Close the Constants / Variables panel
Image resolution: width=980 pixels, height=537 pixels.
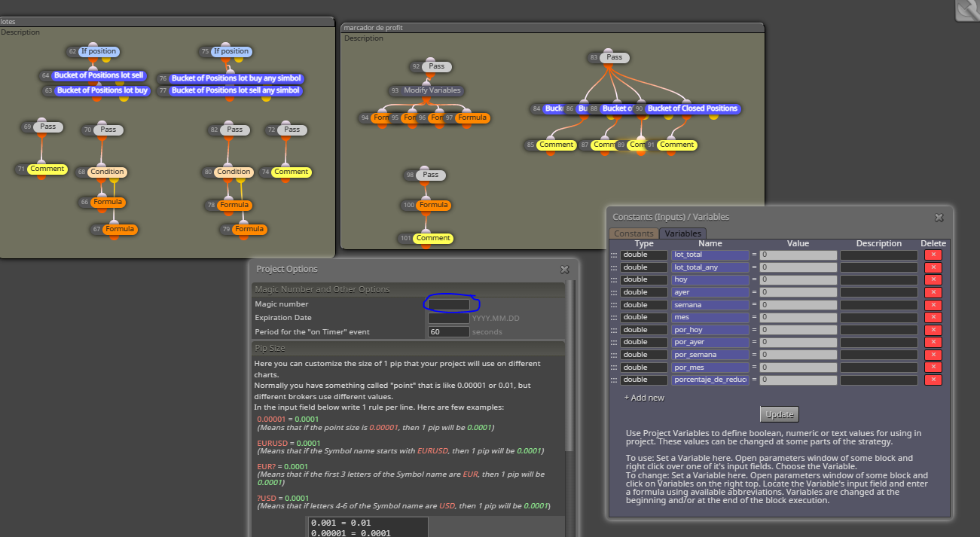tap(939, 217)
